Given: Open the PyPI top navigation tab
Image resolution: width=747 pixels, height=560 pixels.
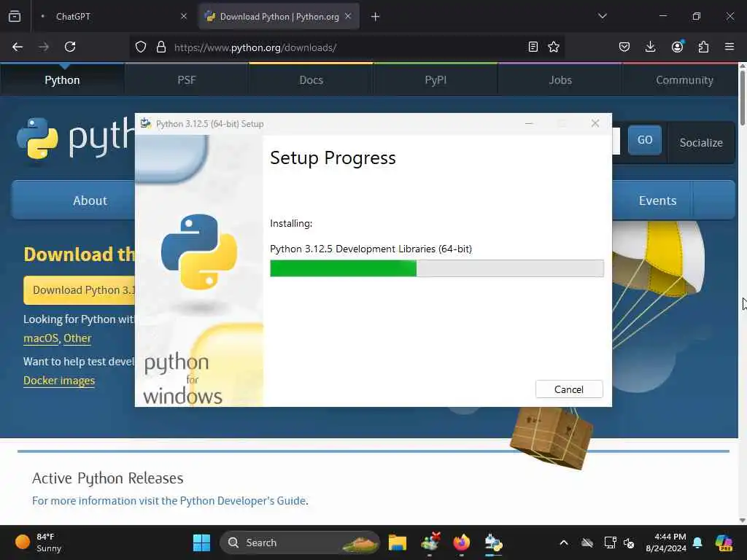Looking at the screenshot, I should (x=436, y=80).
